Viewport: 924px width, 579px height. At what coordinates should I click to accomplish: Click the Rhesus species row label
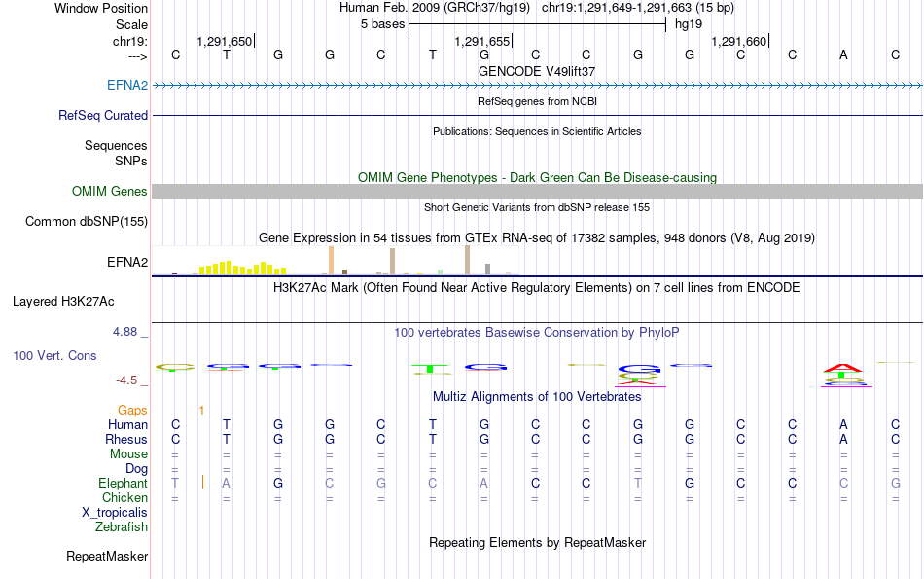tap(126, 439)
